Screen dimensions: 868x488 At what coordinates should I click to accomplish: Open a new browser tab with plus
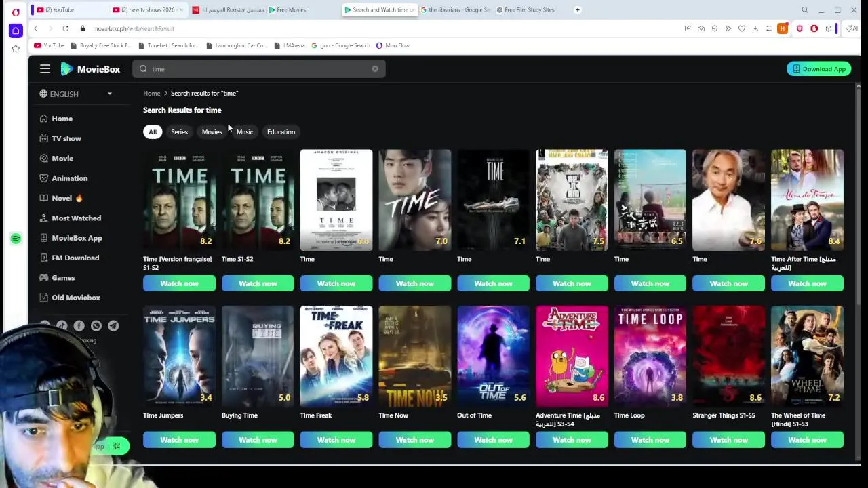pos(578,9)
